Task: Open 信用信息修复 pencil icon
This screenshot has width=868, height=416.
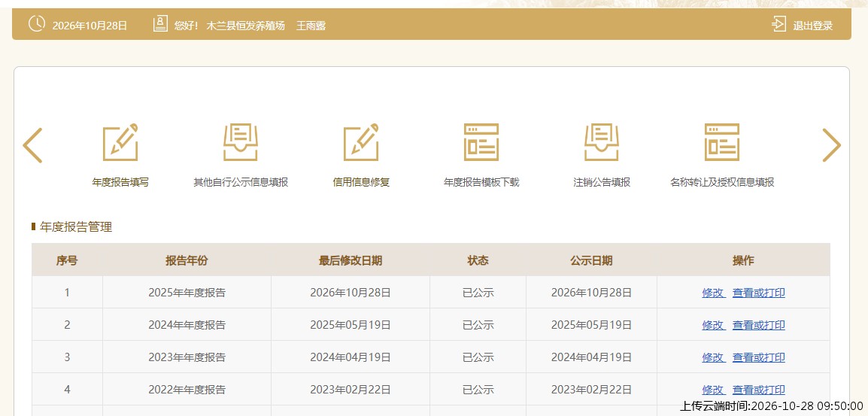Action: pos(361,142)
